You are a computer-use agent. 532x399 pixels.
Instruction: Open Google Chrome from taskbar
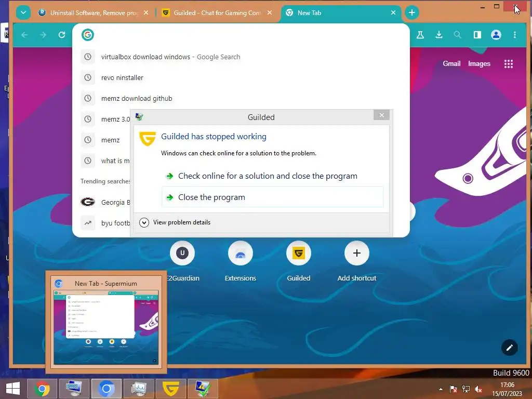pos(42,389)
